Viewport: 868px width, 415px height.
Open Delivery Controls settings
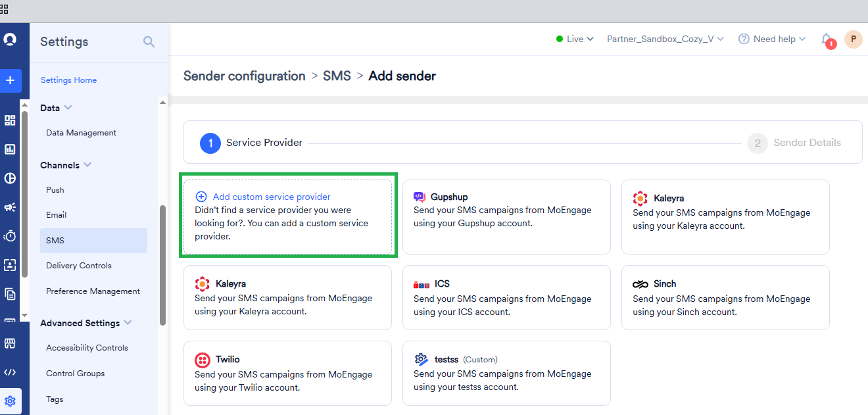pos(79,266)
